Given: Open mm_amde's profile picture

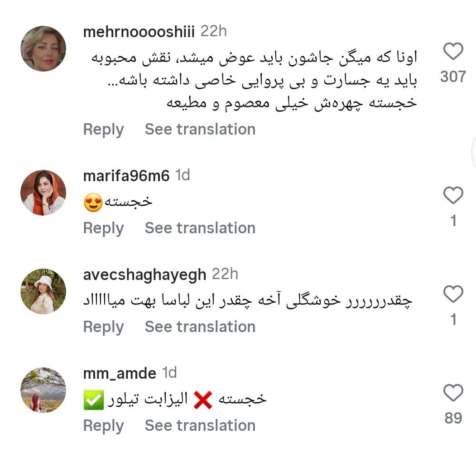Looking at the screenshot, I should click(x=43, y=390).
